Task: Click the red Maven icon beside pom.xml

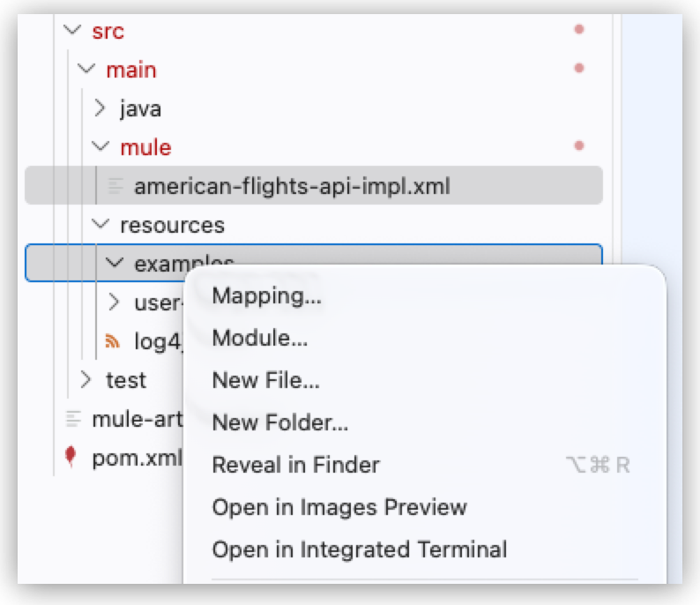Action: tap(71, 456)
